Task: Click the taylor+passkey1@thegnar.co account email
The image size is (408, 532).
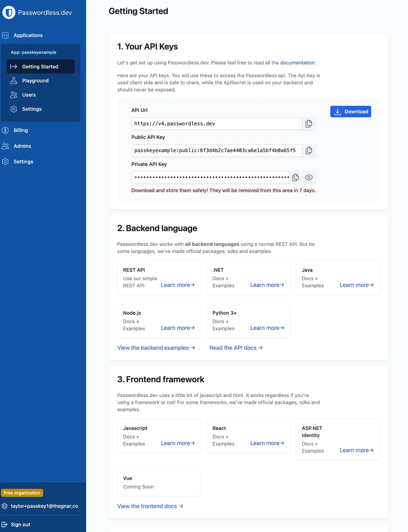Action: click(45, 506)
